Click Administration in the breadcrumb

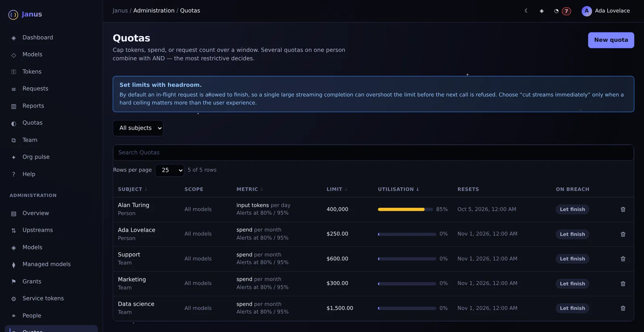point(154,11)
